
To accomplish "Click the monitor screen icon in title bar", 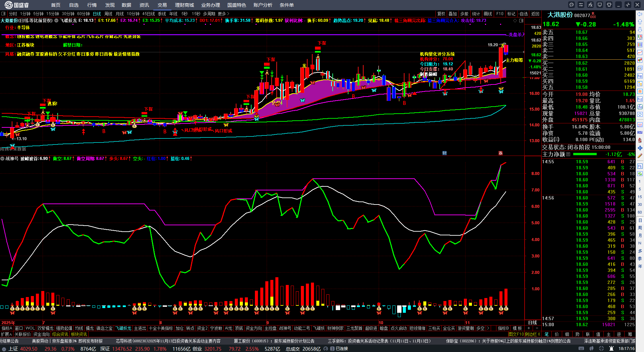I will pyautogui.click(x=600, y=5).
